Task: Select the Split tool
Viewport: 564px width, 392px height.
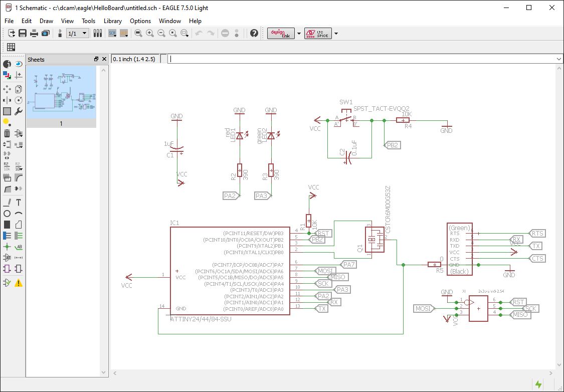Action: pos(7,188)
